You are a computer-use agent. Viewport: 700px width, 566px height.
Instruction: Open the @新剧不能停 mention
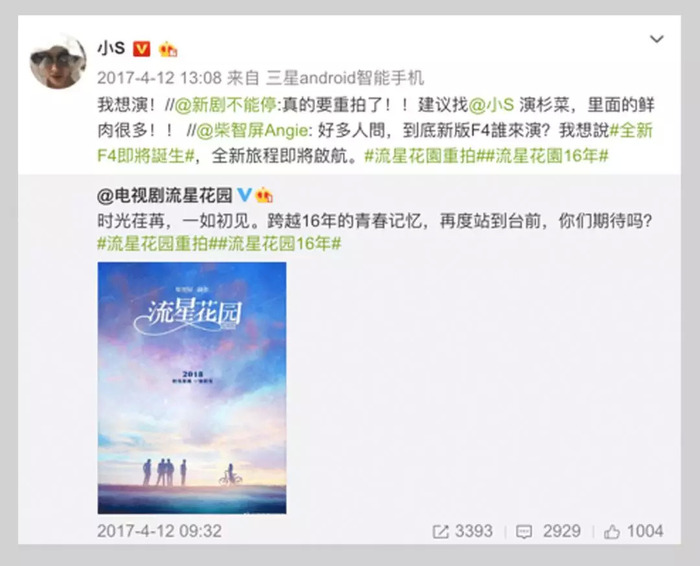point(225,105)
